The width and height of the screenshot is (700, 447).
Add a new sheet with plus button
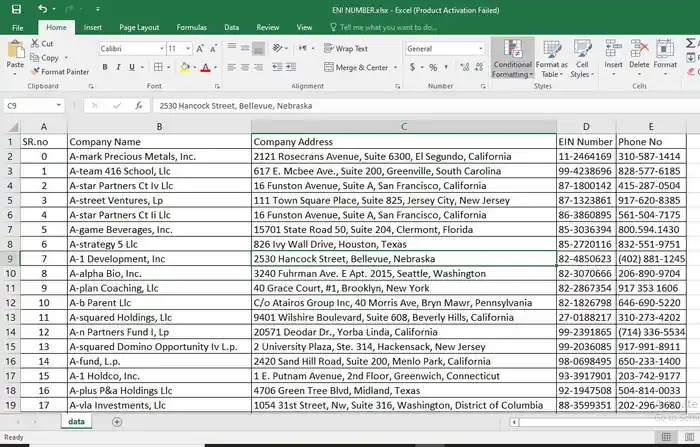(x=117, y=422)
